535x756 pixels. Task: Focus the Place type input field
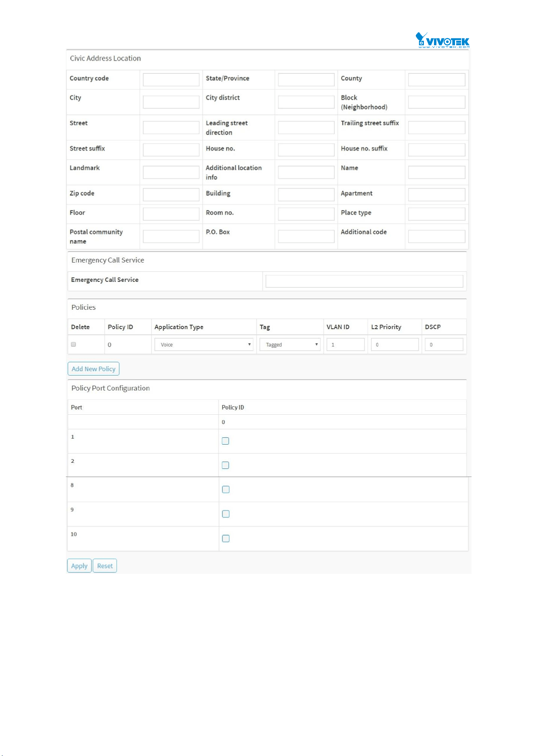pyautogui.click(x=437, y=214)
